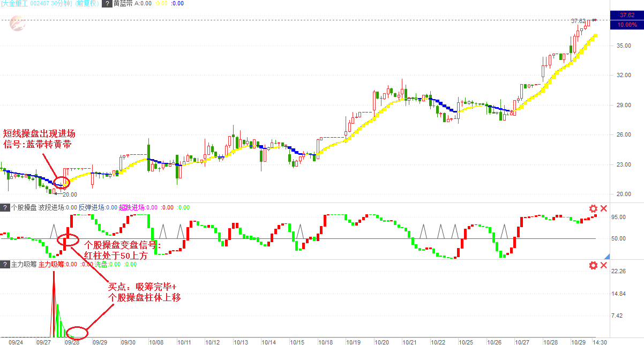644x345 pixels.
Task: Click the 23.00 price axis label
Action: pyautogui.click(x=624, y=164)
